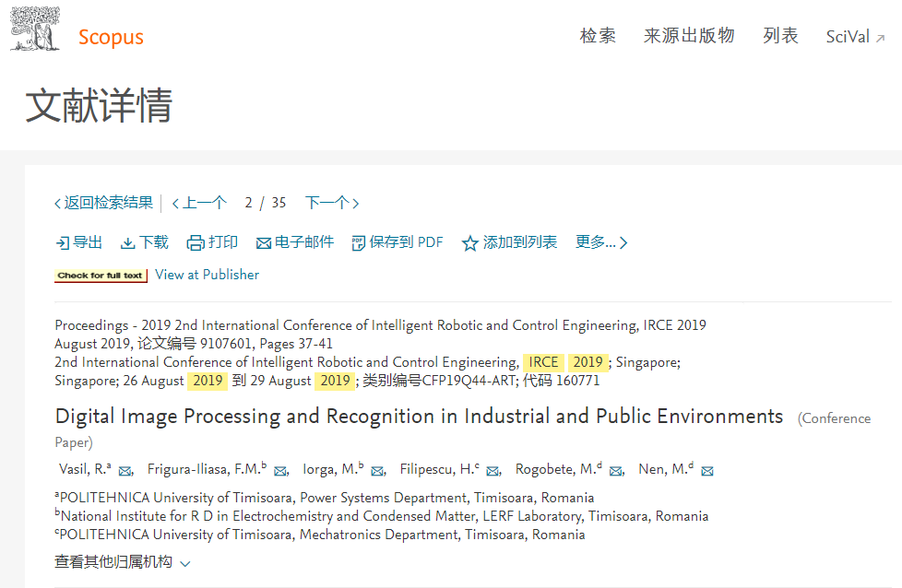Go to next record 下一个
The height and width of the screenshot is (588, 902).
(332, 203)
